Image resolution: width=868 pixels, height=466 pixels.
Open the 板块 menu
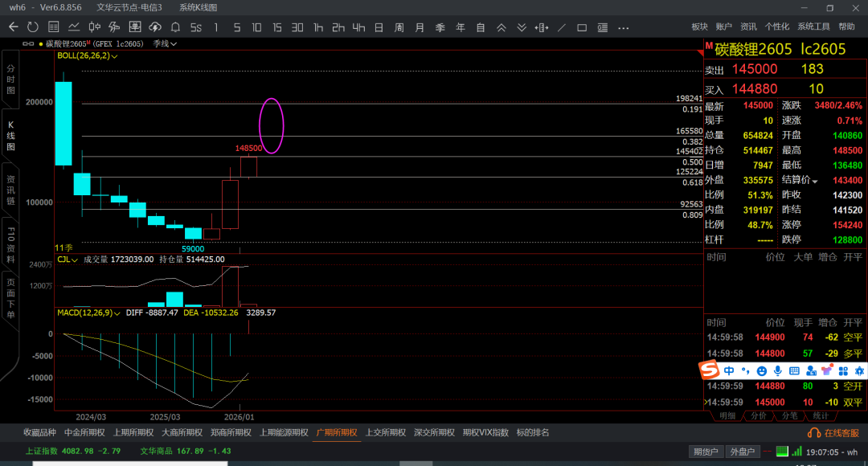pos(700,27)
